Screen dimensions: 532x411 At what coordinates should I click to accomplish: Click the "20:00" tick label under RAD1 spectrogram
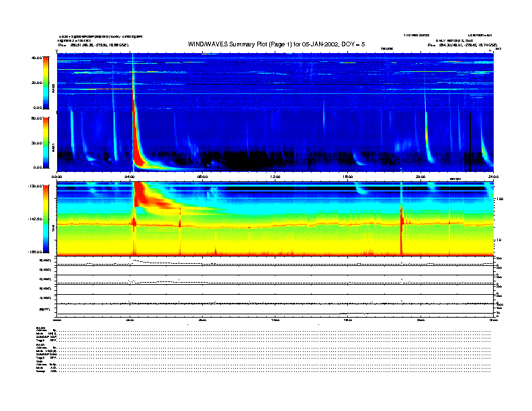tap(420, 177)
